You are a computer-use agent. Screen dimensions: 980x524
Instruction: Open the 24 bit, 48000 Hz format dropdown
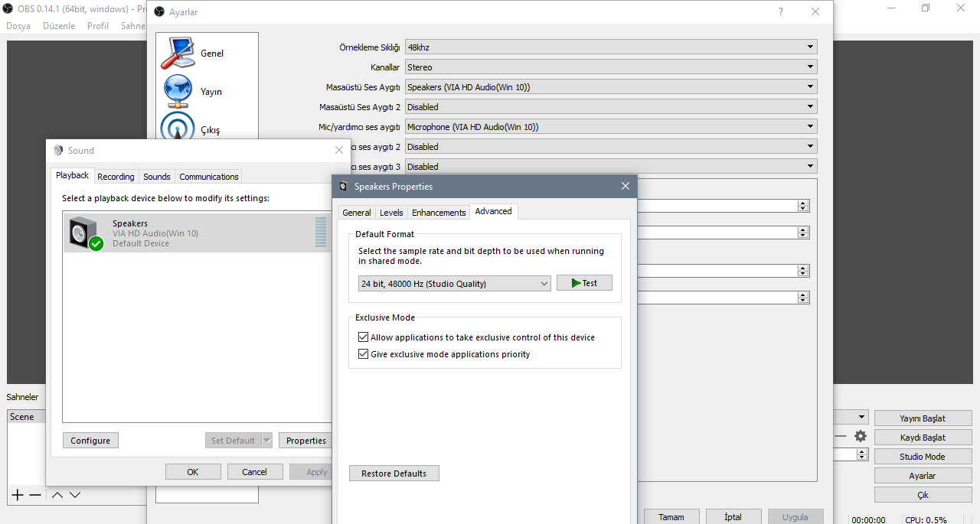click(455, 284)
